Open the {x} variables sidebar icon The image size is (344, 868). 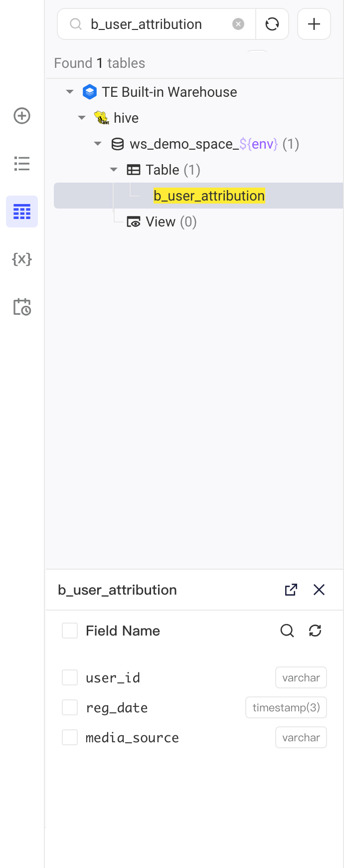tap(22, 259)
